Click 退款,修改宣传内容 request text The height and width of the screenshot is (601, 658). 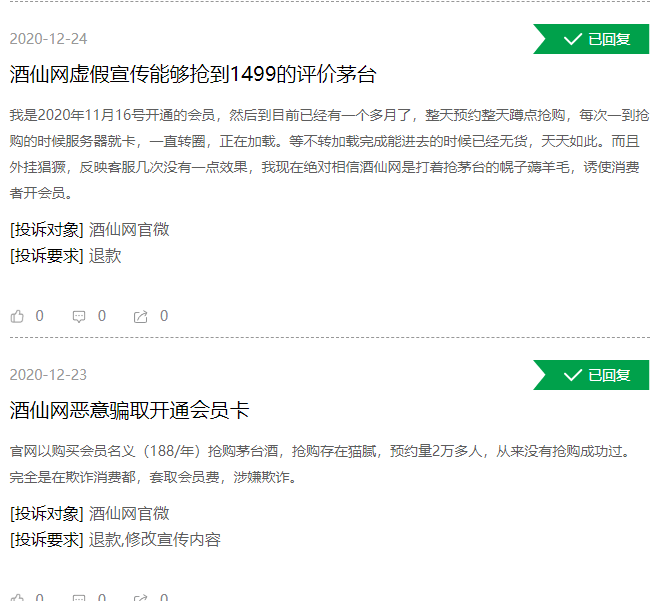pos(155,540)
